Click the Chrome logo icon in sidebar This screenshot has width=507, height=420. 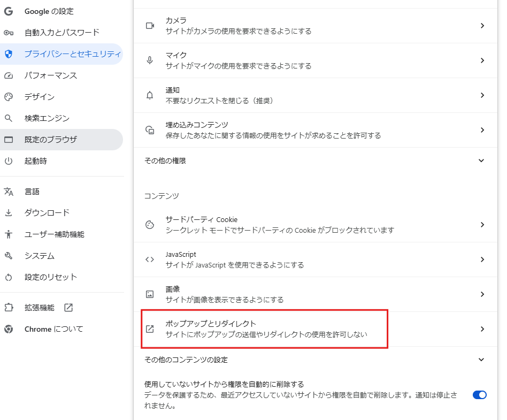tap(9, 329)
